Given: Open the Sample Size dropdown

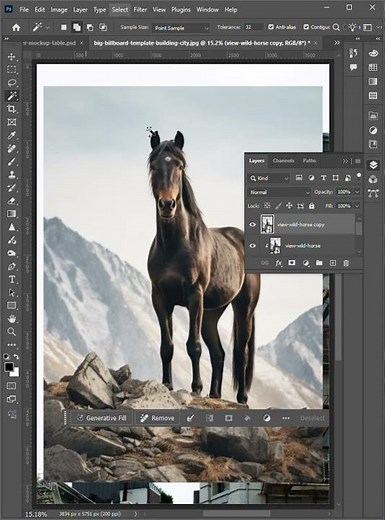Looking at the screenshot, I should [x=181, y=28].
